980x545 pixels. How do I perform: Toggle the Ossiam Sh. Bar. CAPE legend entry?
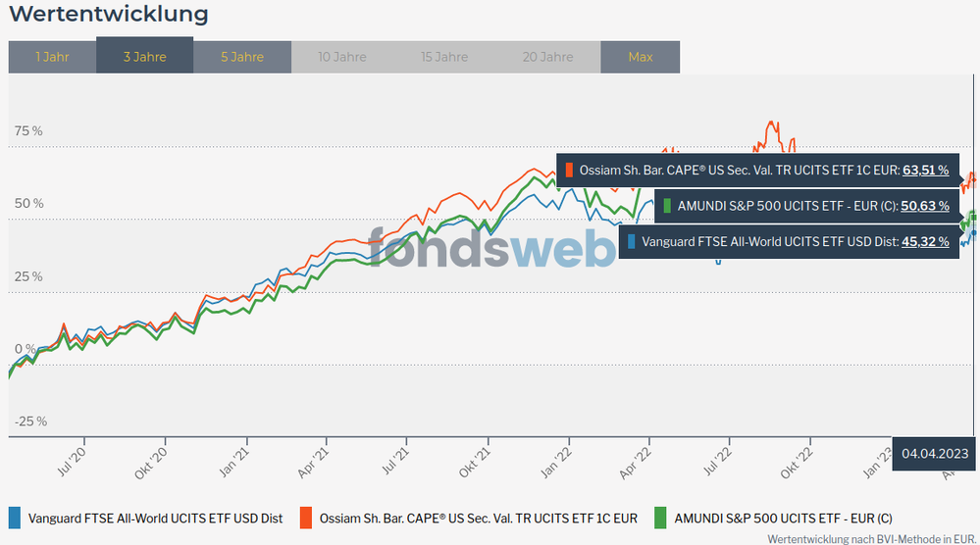coord(469,519)
